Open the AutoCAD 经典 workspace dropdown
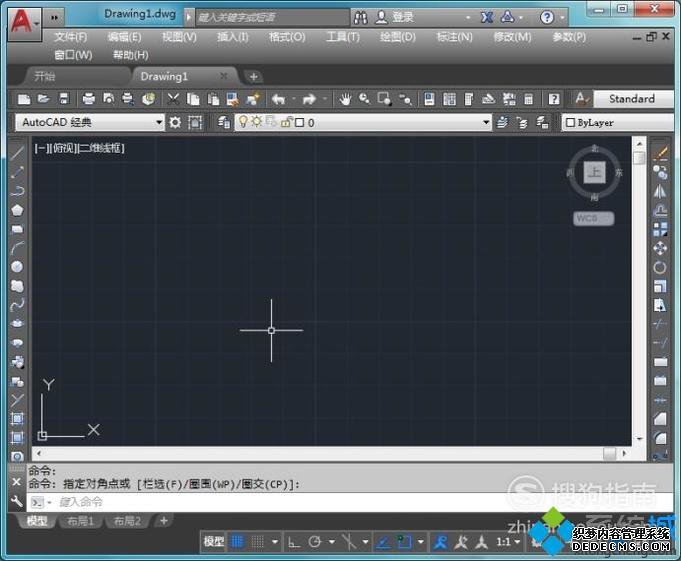 [90, 122]
